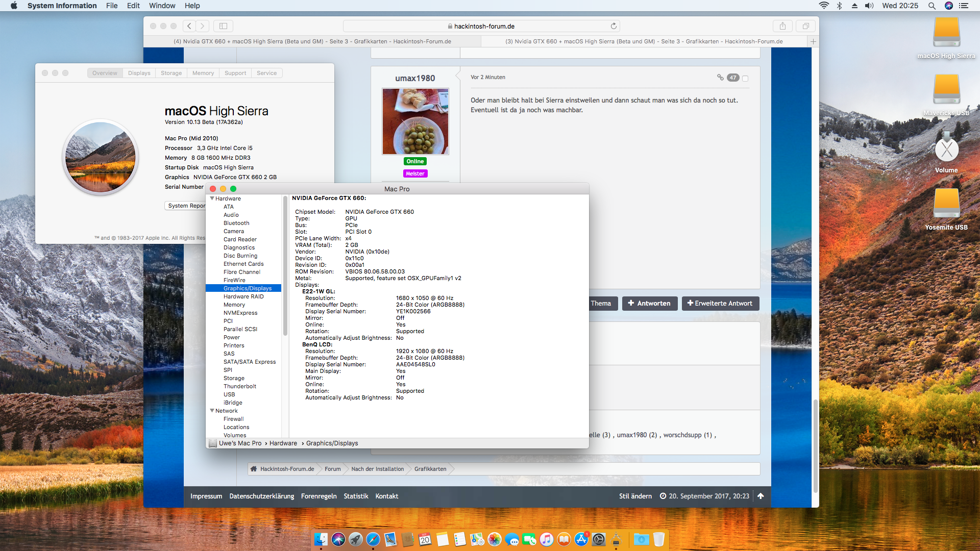
Task: Tick the checkbox on post 47
Action: 745,78
